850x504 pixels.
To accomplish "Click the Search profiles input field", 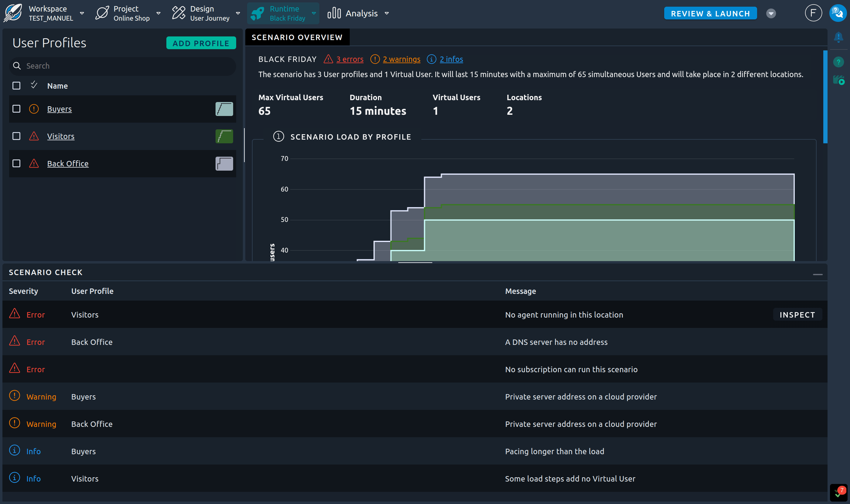I will tap(122, 66).
